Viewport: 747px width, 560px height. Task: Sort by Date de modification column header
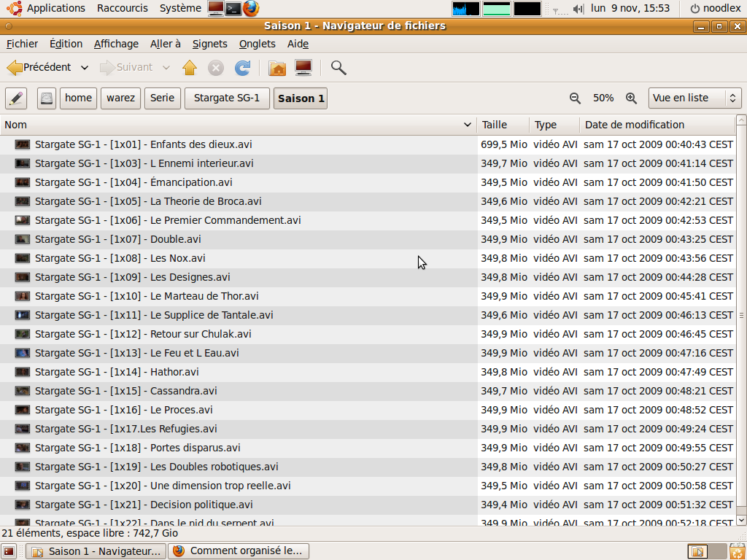click(x=657, y=125)
